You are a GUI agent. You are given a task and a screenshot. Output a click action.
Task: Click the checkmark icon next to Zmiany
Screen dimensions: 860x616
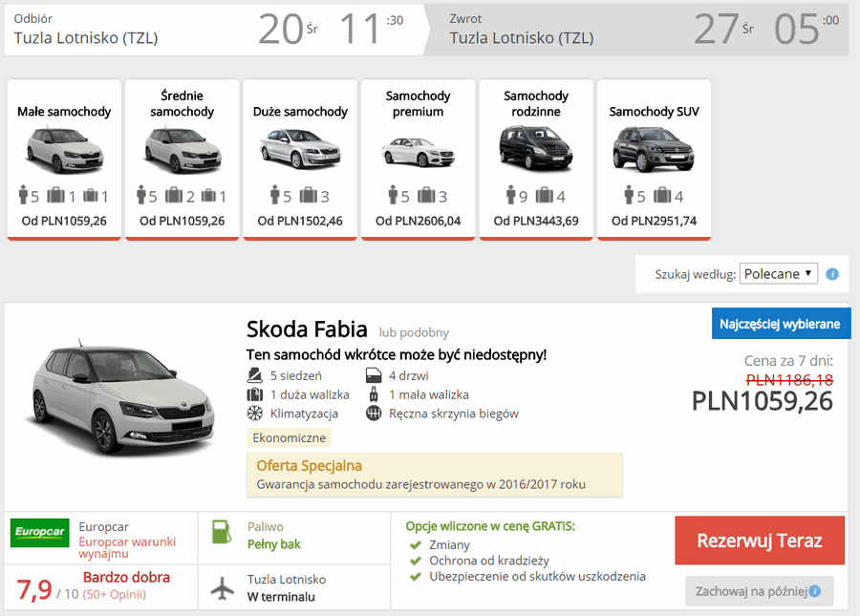416,544
